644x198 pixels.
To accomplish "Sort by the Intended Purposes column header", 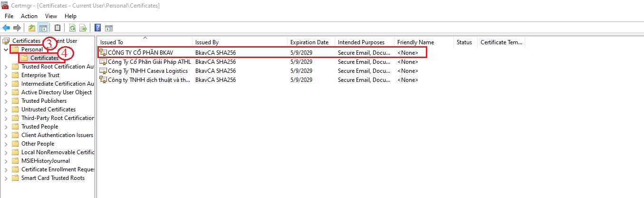I will click(x=365, y=42).
